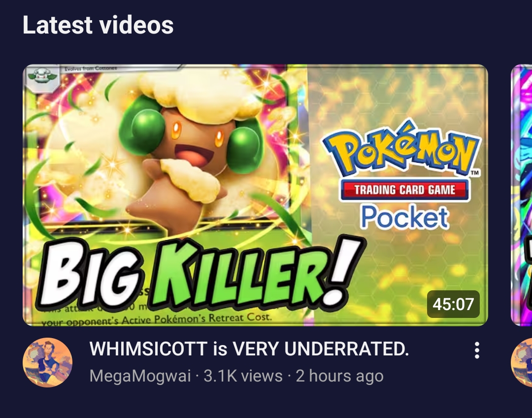Tap the 45:07 duration badge
The height and width of the screenshot is (418, 532).
click(453, 304)
